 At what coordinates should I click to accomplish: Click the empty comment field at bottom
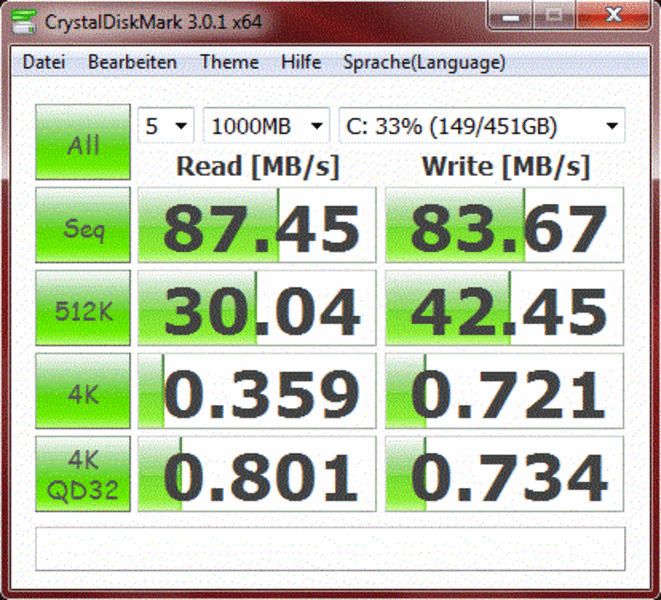coord(330,549)
